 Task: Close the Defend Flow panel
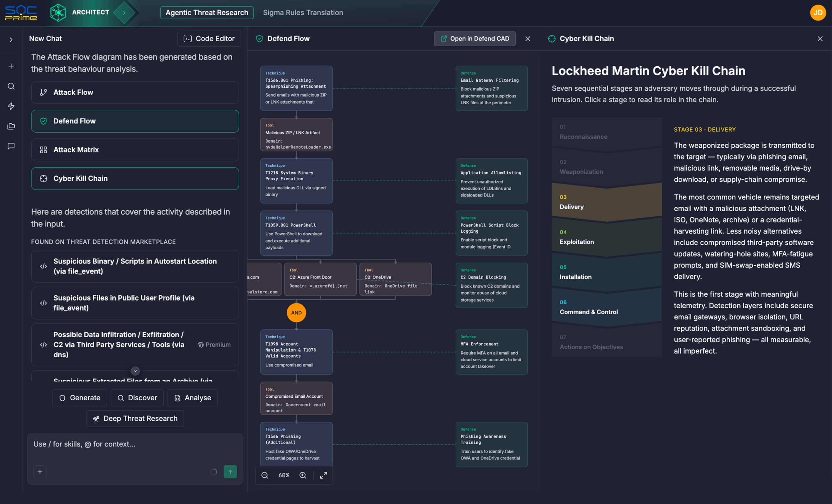[528, 39]
